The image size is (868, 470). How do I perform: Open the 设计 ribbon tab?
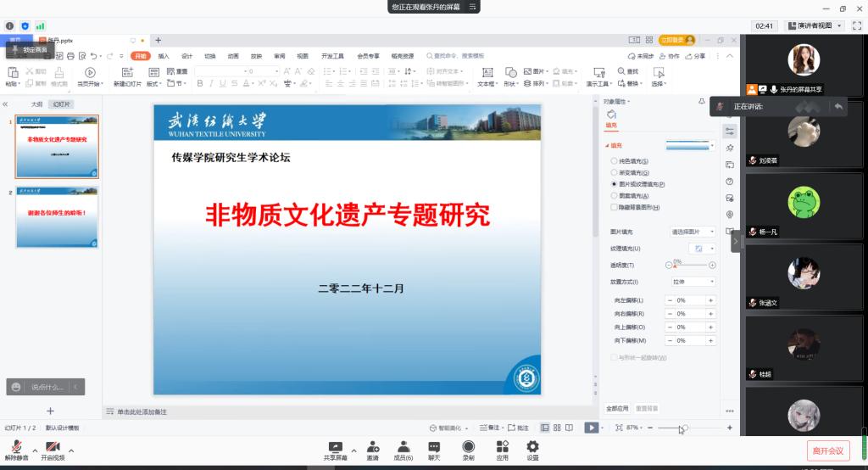pyautogui.click(x=186, y=56)
